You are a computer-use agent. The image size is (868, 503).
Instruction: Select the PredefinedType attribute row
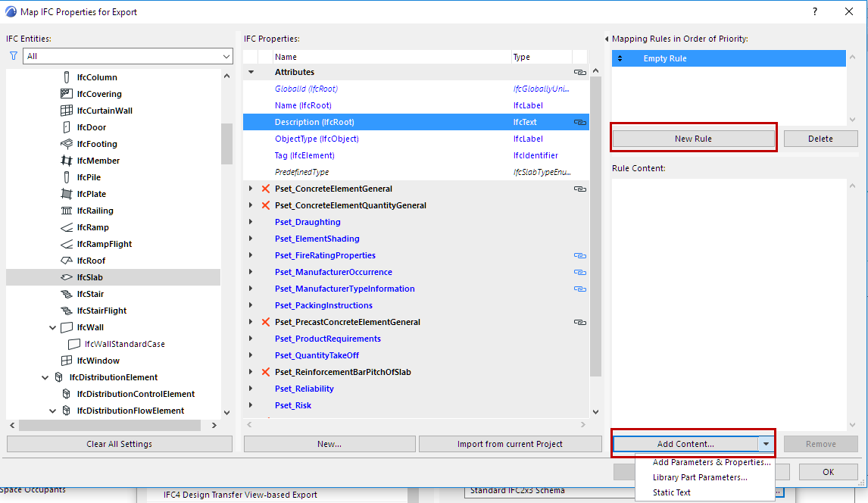[x=416, y=172]
